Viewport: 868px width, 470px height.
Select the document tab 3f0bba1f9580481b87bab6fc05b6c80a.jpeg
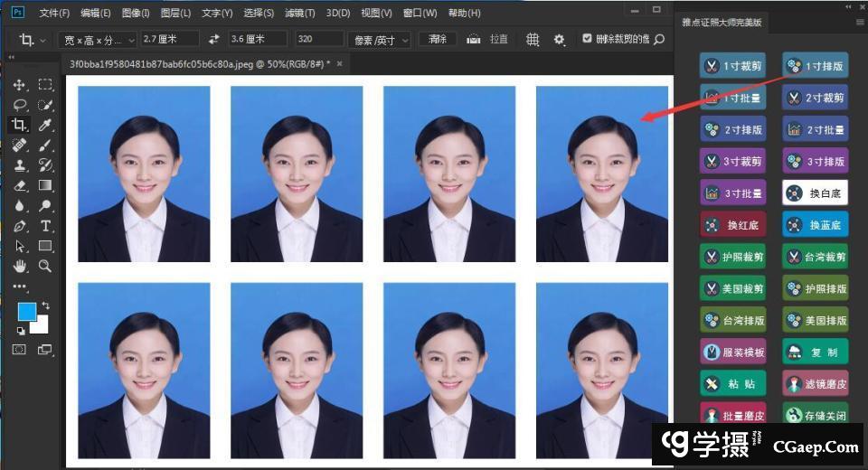(200, 63)
